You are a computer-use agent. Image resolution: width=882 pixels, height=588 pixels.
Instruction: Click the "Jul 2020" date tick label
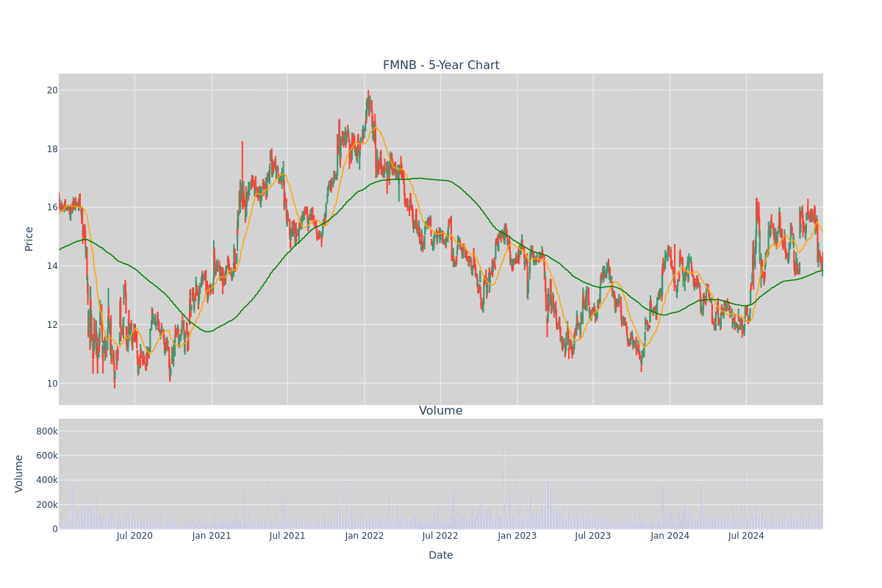pyautogui.click(x=135, y=536)
